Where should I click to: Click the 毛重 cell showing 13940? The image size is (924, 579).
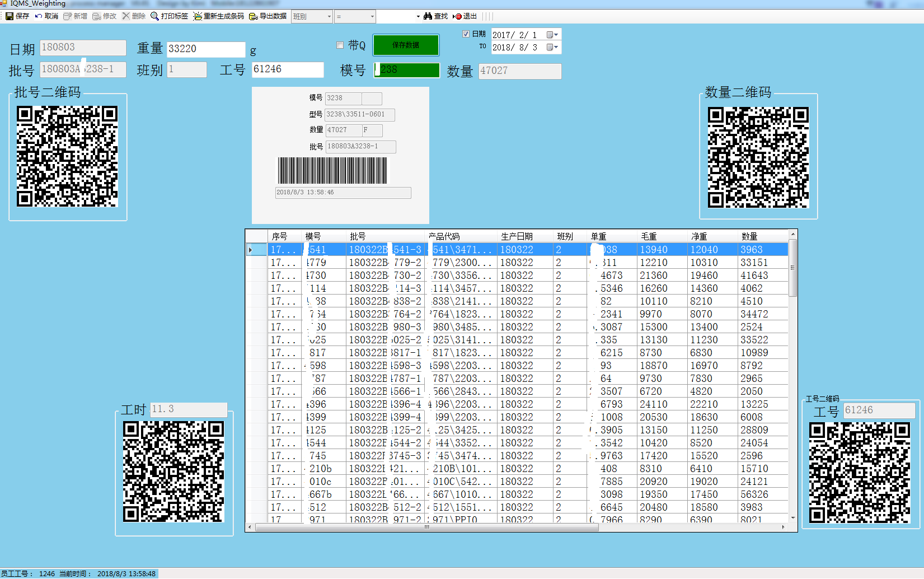click(x=662, y=250)
